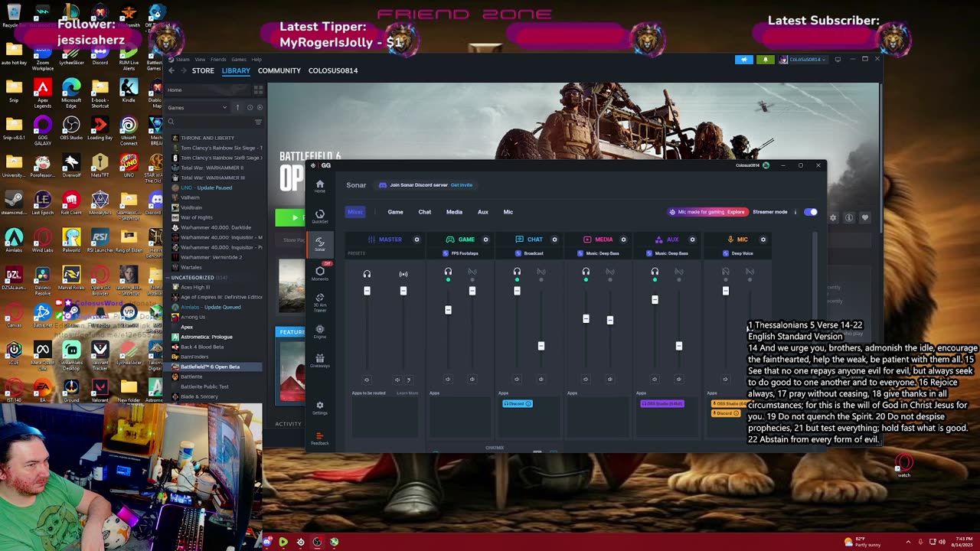Screen dimensions: 980x551
Task: Open MIC channel settings gear
Action: pos(763,240)
